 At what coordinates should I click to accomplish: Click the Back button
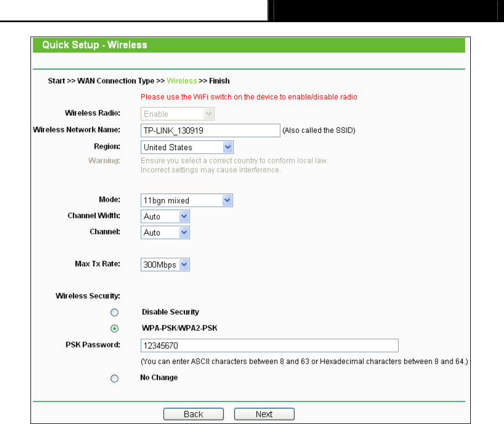pyautogui.click(x=193, y=414)
